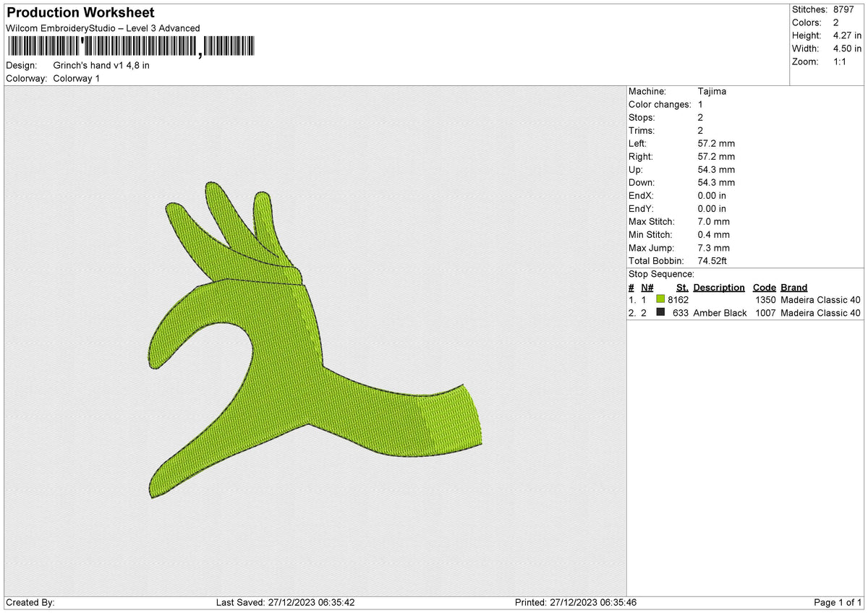Click the 'Stops:' label
This screenshot has width=868, height=613.
click(x=642, y=117)
